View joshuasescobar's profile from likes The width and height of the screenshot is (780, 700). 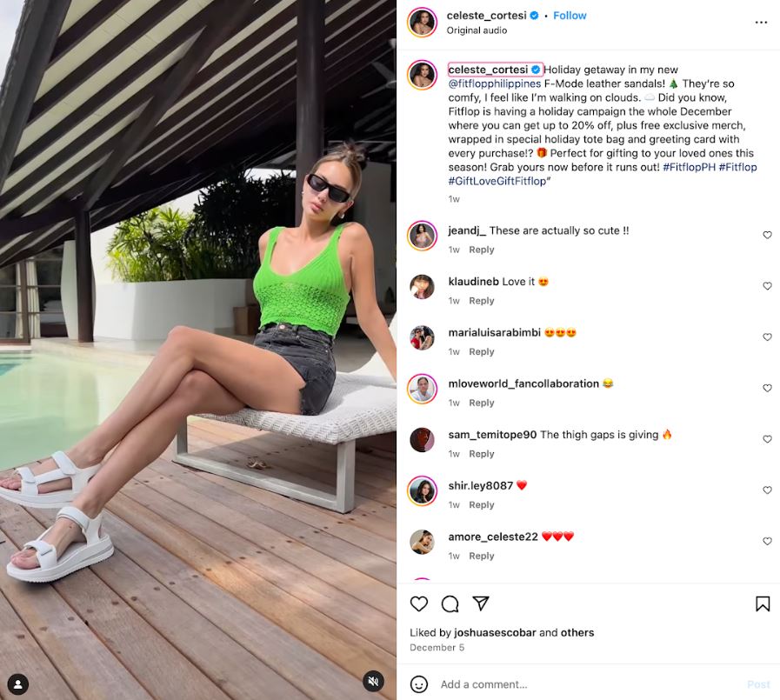pyautogui.click(x=495, y=632)
